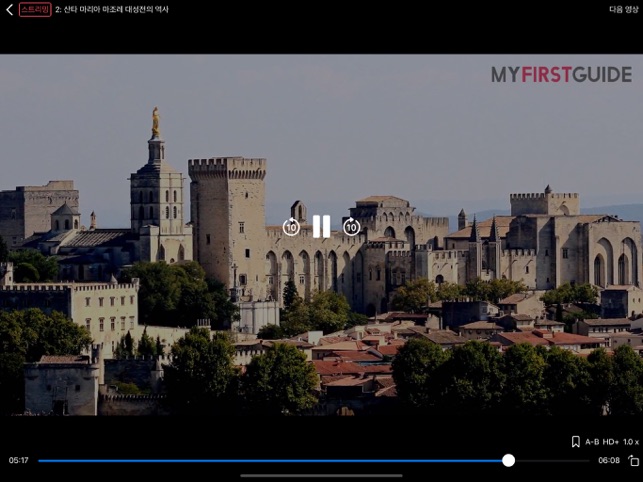Open the 다음 영상 next video
The height and width of the screenshot is (482, 643).
tap(623, 9)
